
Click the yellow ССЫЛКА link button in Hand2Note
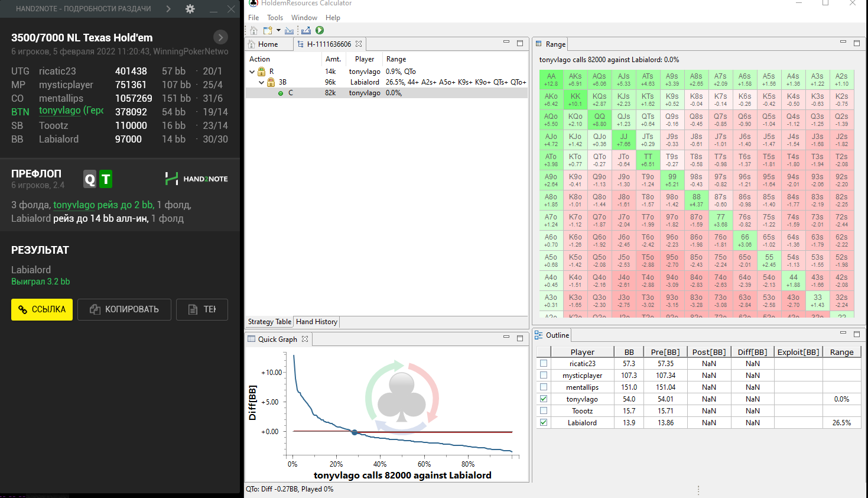[x=42, y=309]
